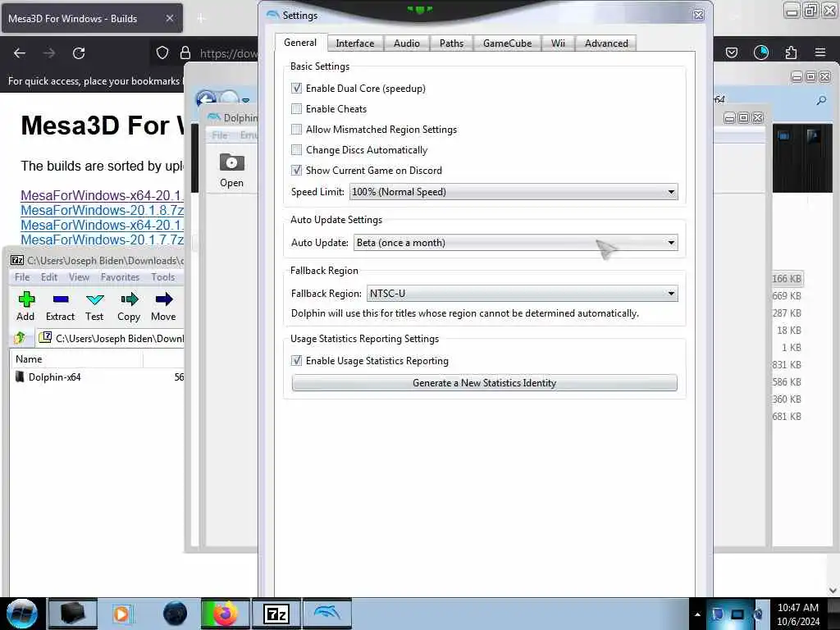Open MesaForWindows-20.1.7.7z link

coord(102,240)
